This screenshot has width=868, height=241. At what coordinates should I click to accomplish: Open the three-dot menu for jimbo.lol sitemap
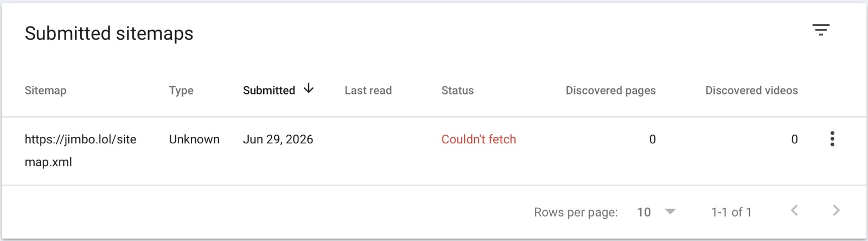(x=832, y=139)
